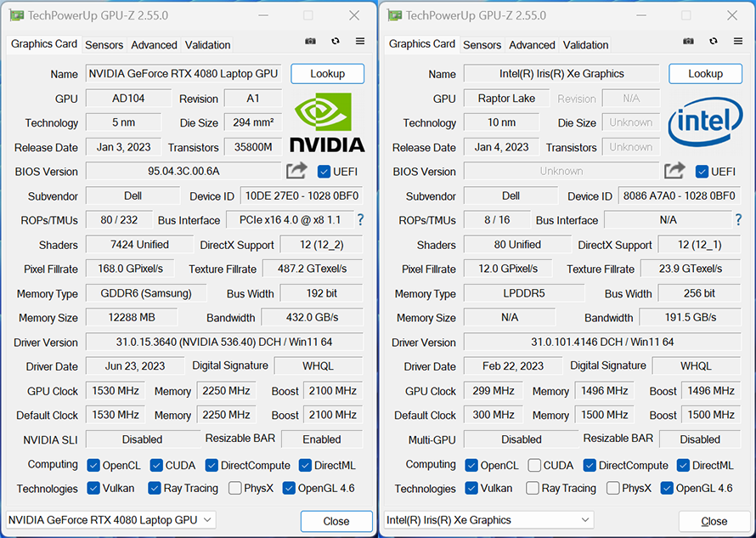Click the NVIDIA logo image

pyautogui.click(x=327, y=123)
